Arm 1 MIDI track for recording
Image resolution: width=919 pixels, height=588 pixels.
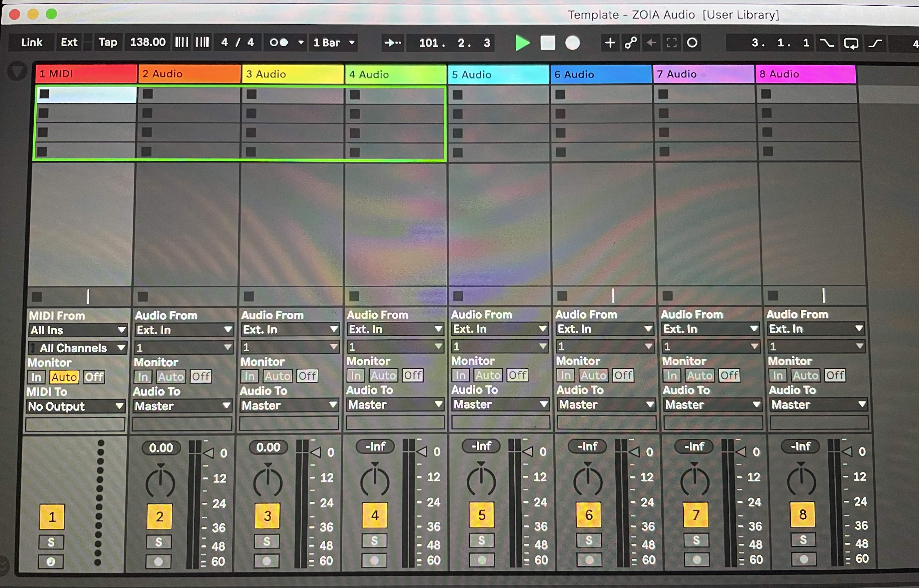tap(51, 562)
